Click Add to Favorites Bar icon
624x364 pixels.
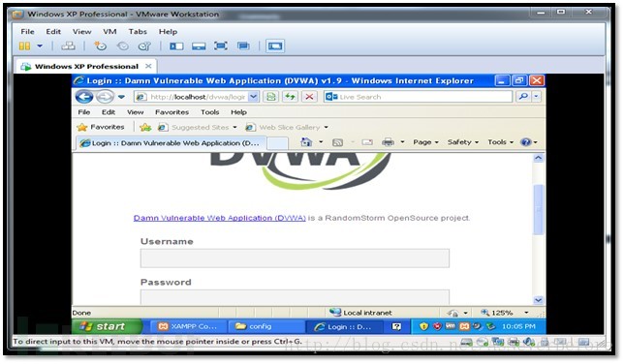(x=145, y=127)
